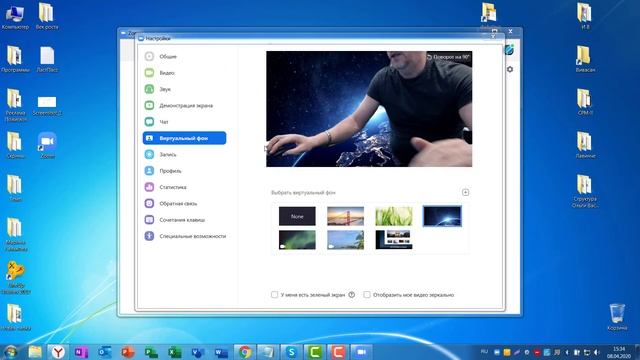
Task: Open the LastPass desktop file
Action: click(x=47, y=59)
